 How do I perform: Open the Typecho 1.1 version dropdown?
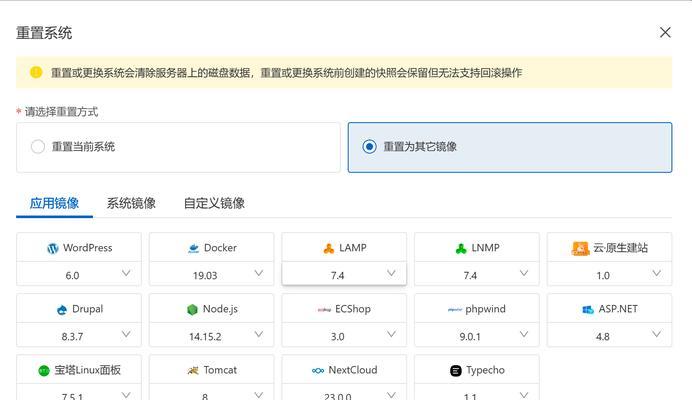[x=477, y=392]
